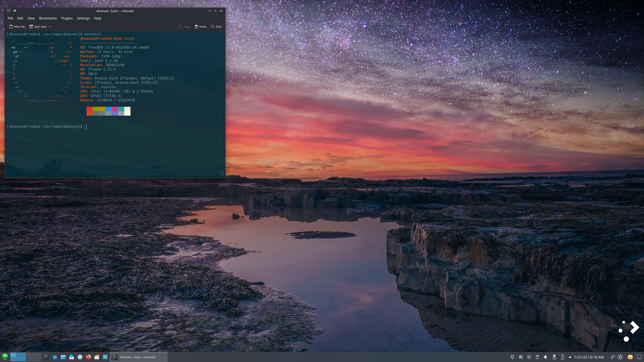
Task: Click the 'Intel i7-6950X (20) @ 2.993GHz' text
Action: (x=122, y=92)
